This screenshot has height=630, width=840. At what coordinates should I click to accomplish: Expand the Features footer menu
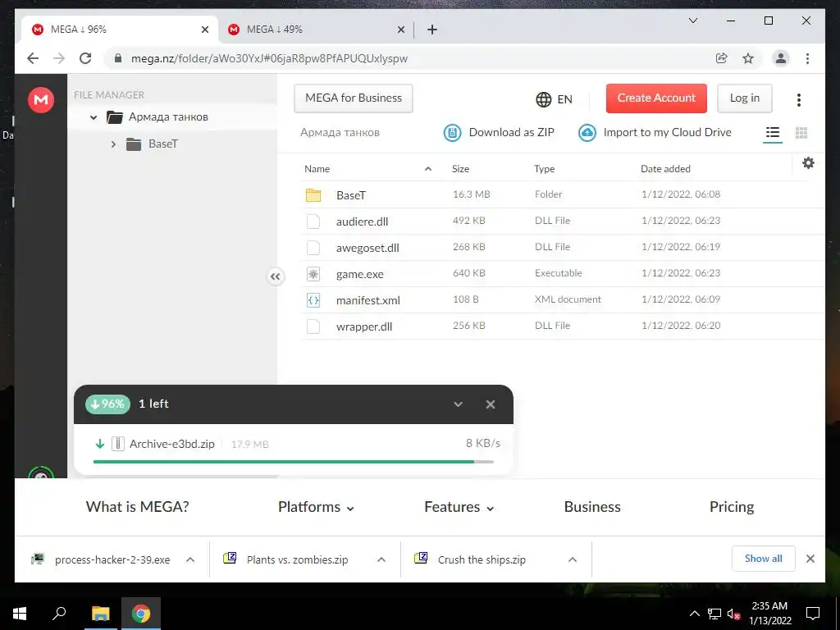[x=459, y=507]
